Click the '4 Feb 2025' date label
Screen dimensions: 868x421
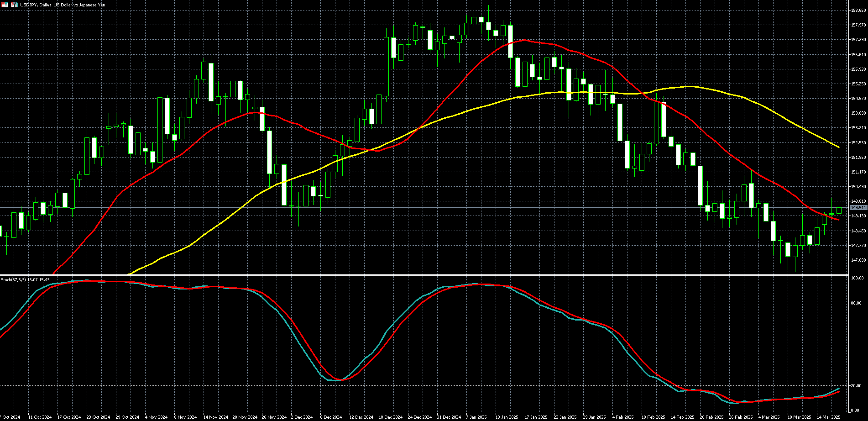tap(623, 417)
